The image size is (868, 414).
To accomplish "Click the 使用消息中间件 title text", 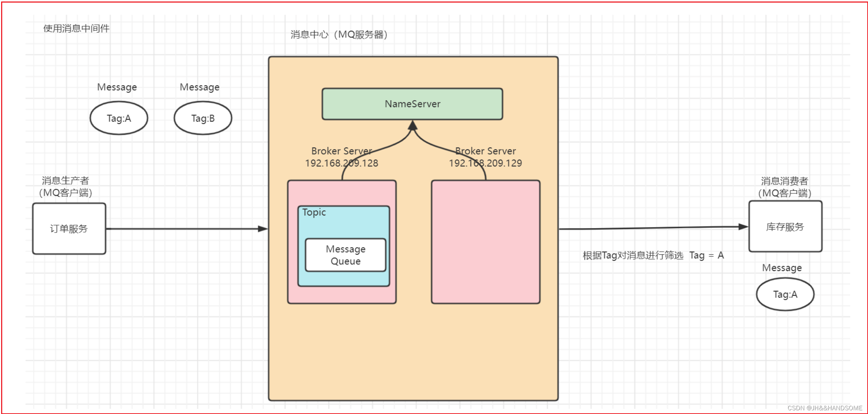I will pos(76,28).
